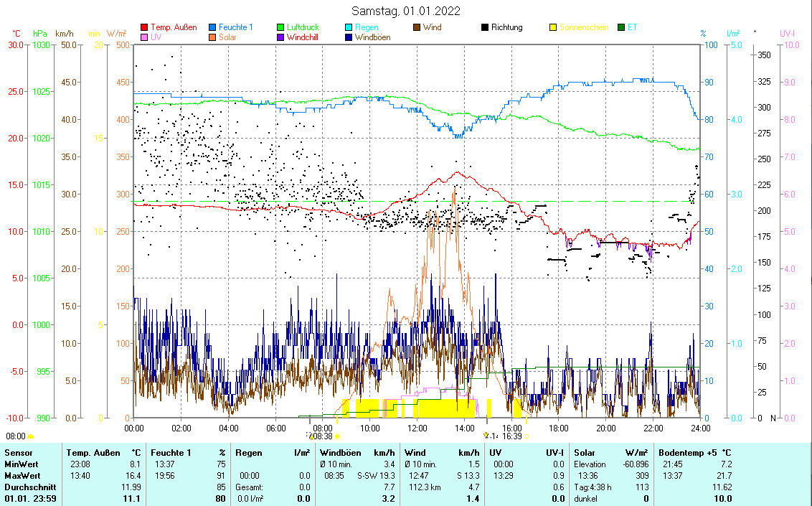
Task: Click the cyan Regen legend square
Action: coord(349,28)
